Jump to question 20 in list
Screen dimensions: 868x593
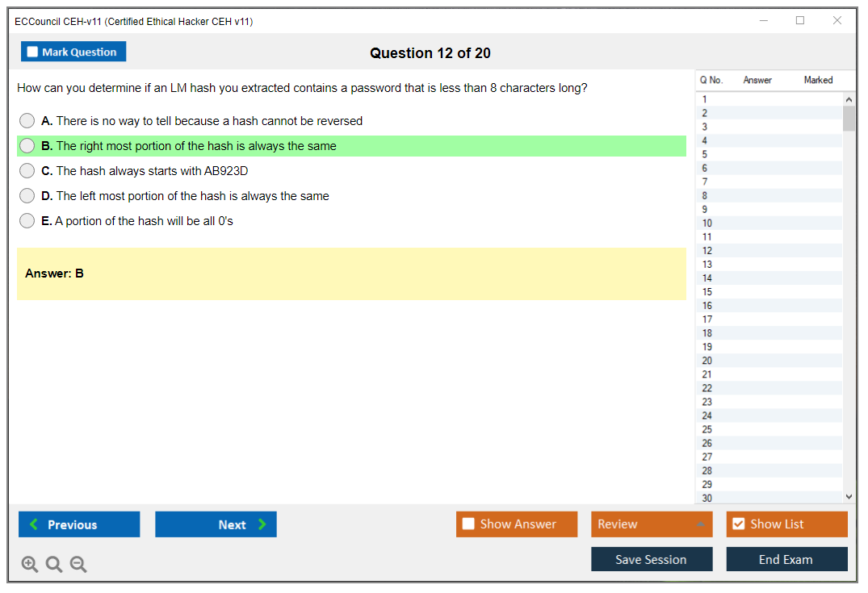tap(767, 361)
